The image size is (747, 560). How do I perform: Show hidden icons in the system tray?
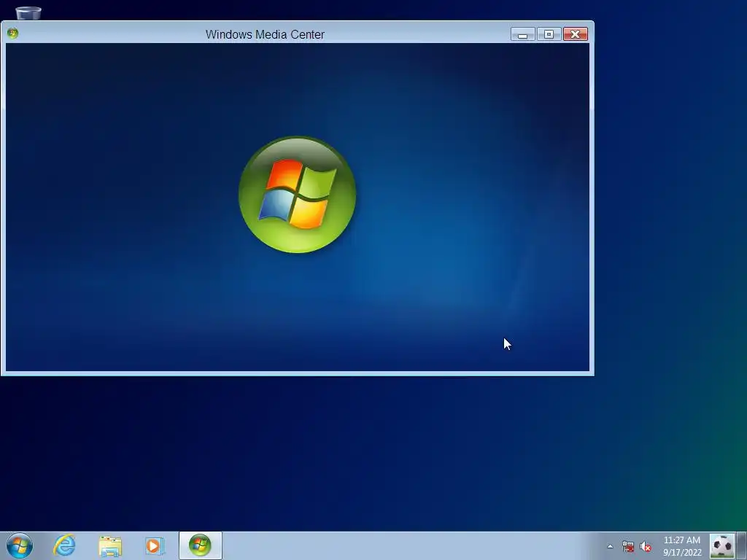click(x=610, y=546)
